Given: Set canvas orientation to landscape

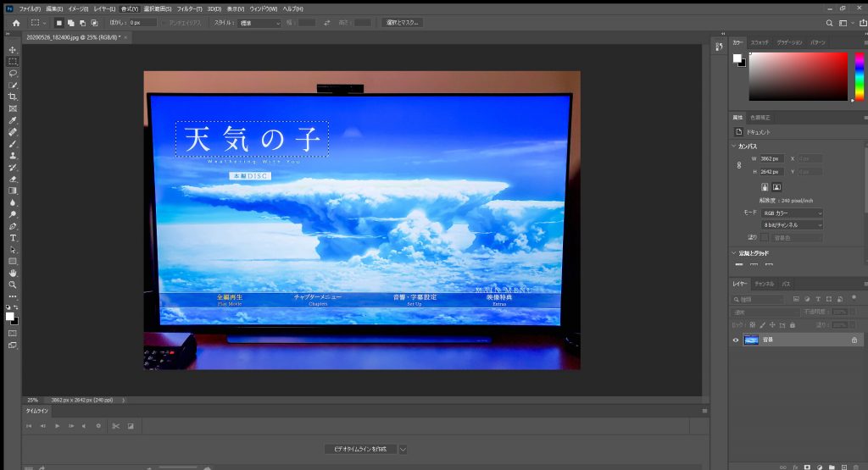Looking at the screenshot, I should pyautogui.click(x=777, y=186).
